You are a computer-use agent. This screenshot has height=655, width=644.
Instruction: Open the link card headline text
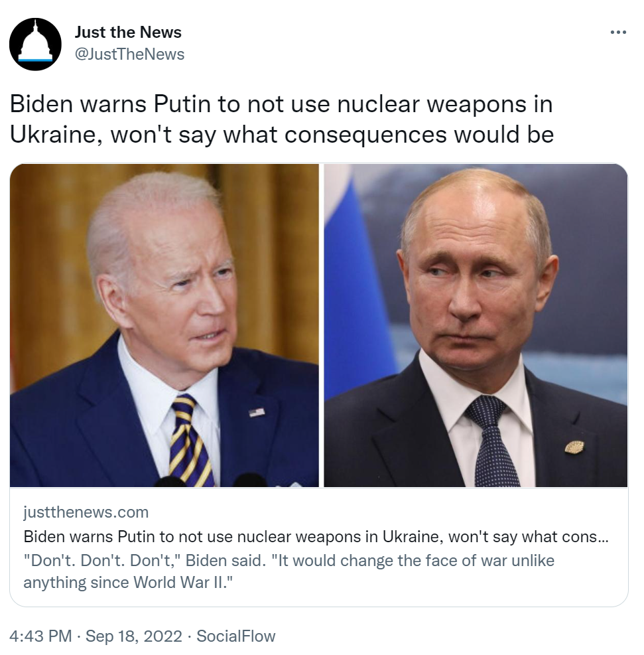[316, 536]
